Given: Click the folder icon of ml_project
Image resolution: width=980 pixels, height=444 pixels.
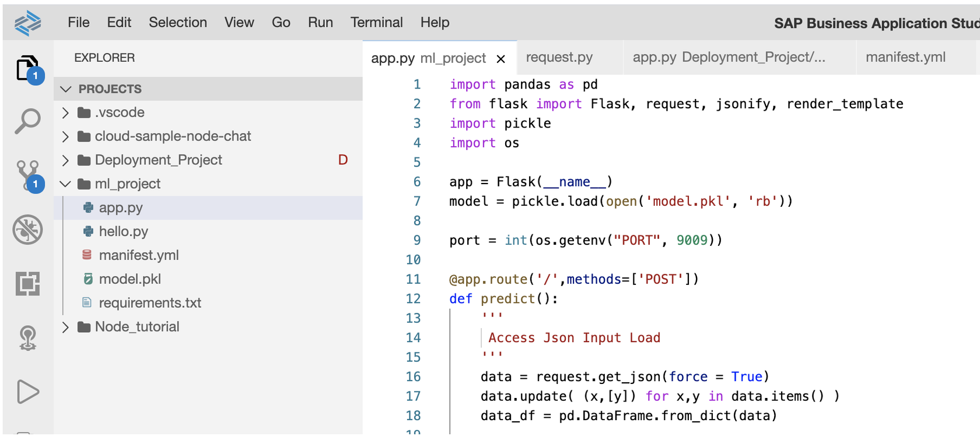Looking at the screenshot, I should (x=84, y=184).
